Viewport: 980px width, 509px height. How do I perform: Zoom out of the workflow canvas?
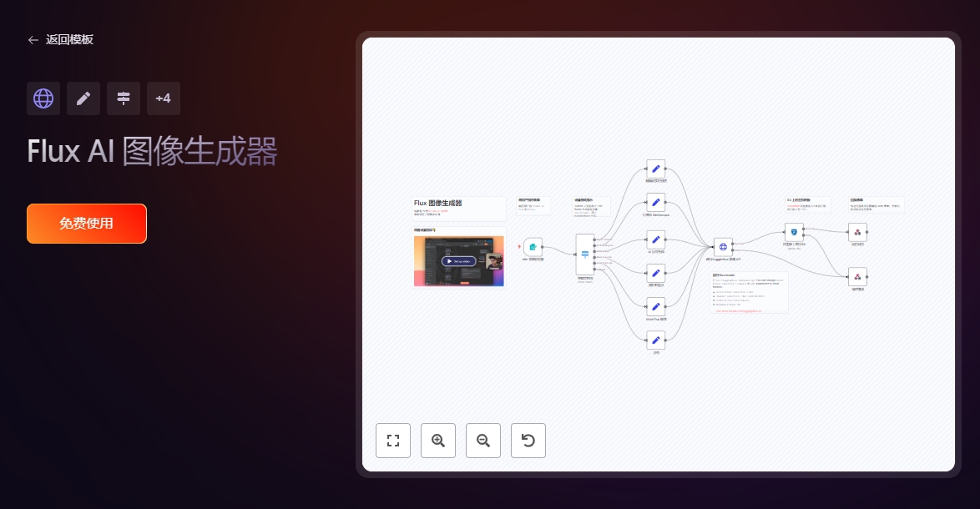483,440
